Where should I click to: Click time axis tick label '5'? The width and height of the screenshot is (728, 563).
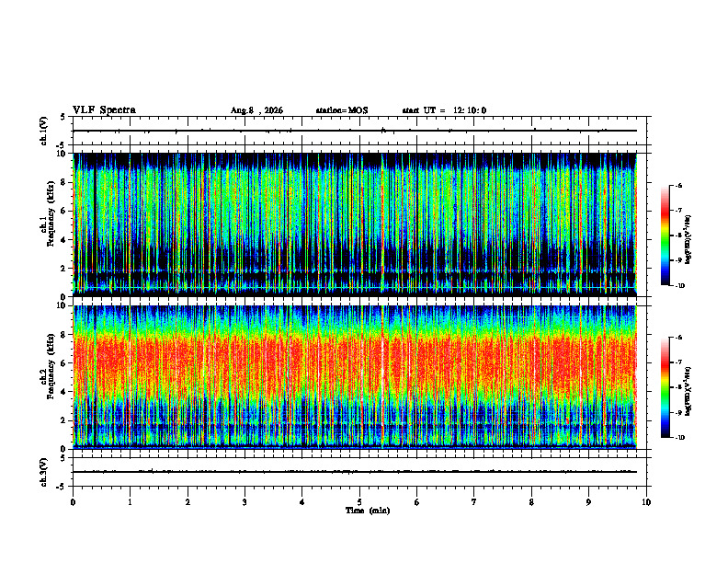point(359,502)
